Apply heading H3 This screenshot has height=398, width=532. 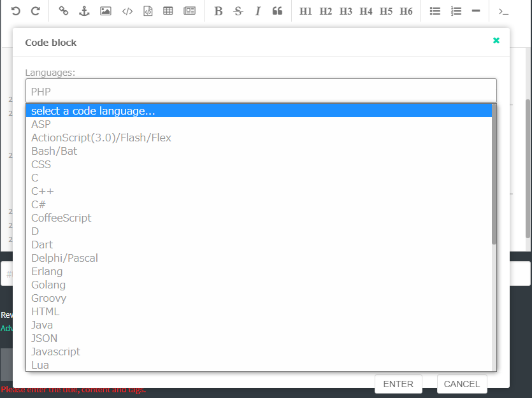click(x=346, y=11)
